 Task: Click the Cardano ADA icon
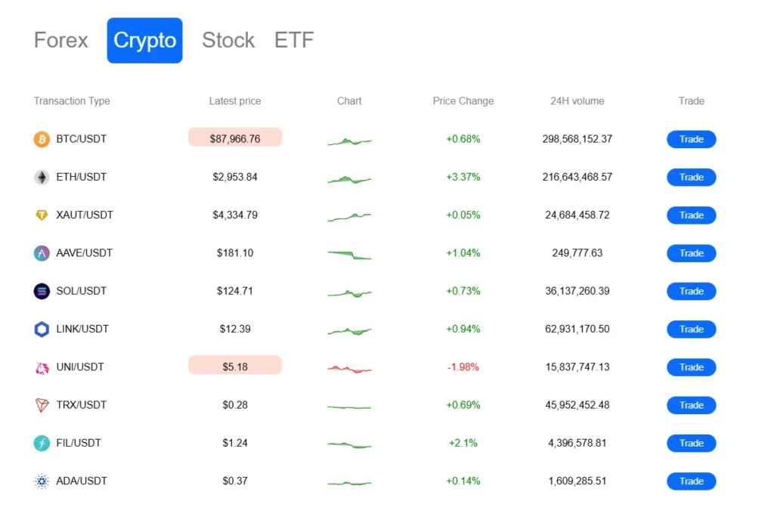pyautogui.click(x=42, y=481)
